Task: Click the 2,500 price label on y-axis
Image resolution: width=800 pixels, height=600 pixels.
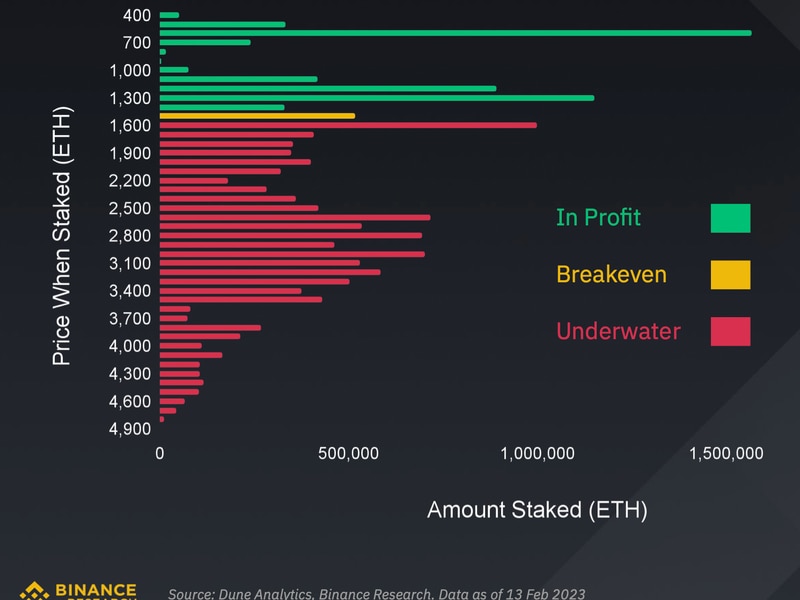Action: coord(131,208)
